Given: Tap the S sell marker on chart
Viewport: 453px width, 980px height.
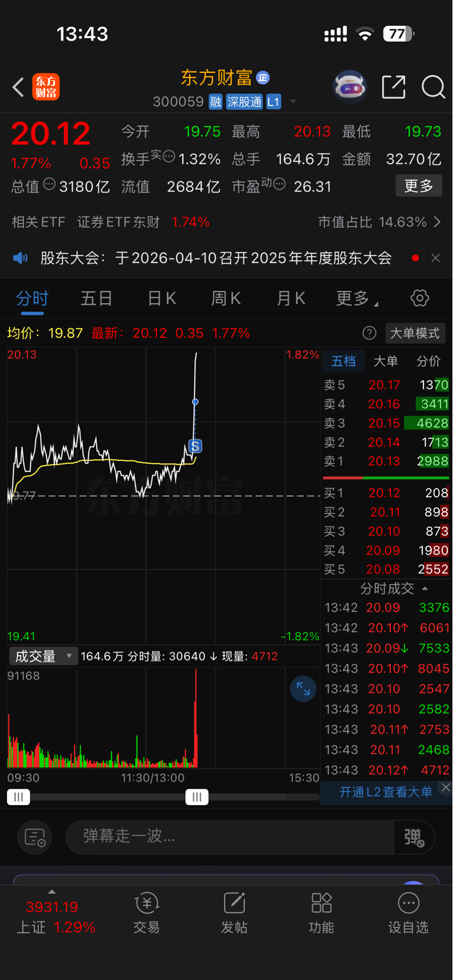Looking at the screenshot, I should [x=195, y=446].
